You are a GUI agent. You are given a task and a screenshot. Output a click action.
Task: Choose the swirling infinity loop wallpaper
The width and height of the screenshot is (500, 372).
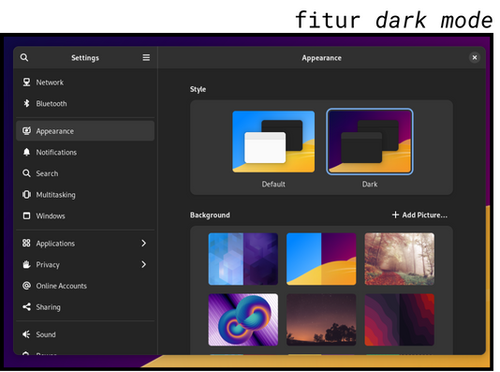click(x=243, y=320)
